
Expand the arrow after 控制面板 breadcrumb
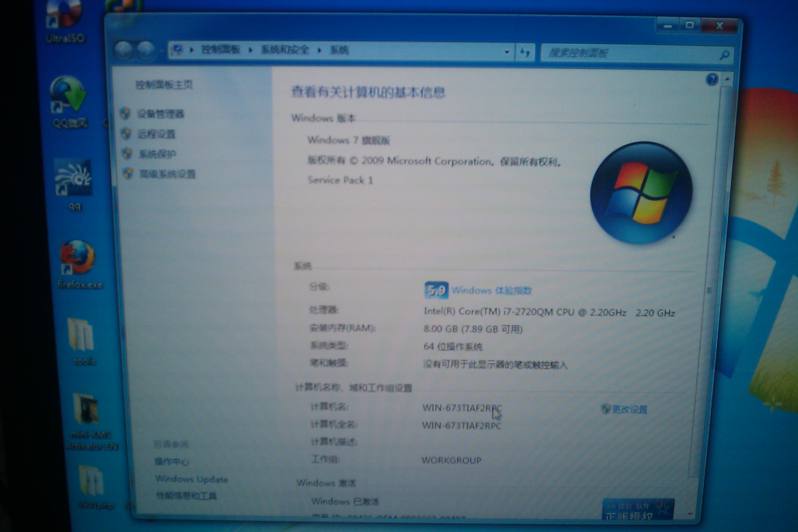click(251, 50)
